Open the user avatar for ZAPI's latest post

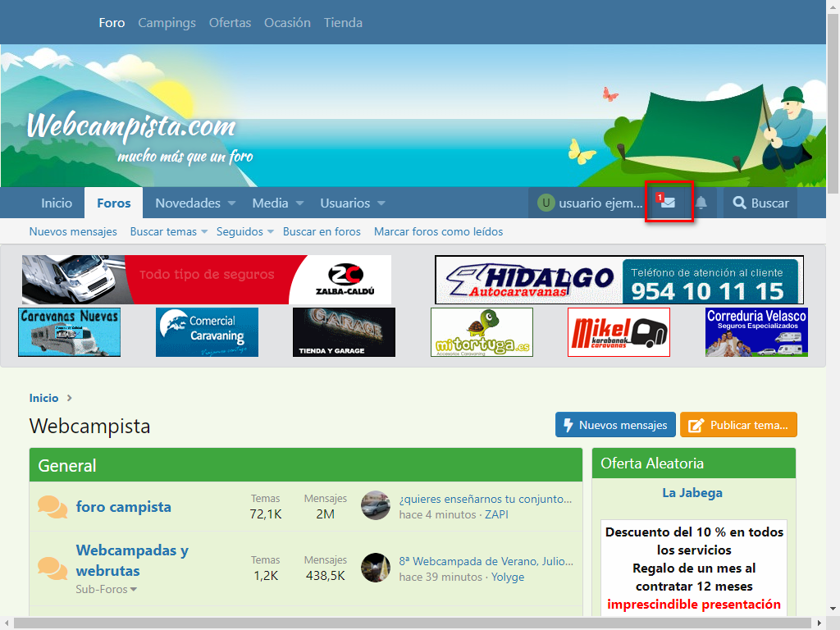(x=376, y=505)
